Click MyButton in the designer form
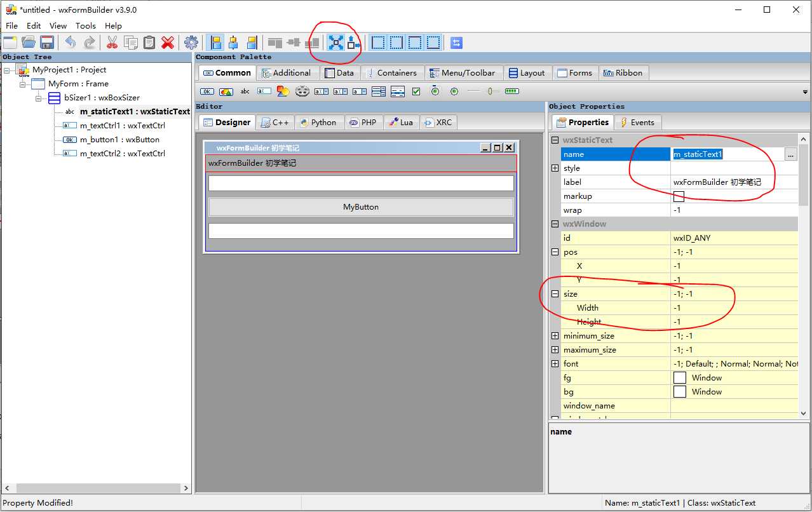 point(361,207)
